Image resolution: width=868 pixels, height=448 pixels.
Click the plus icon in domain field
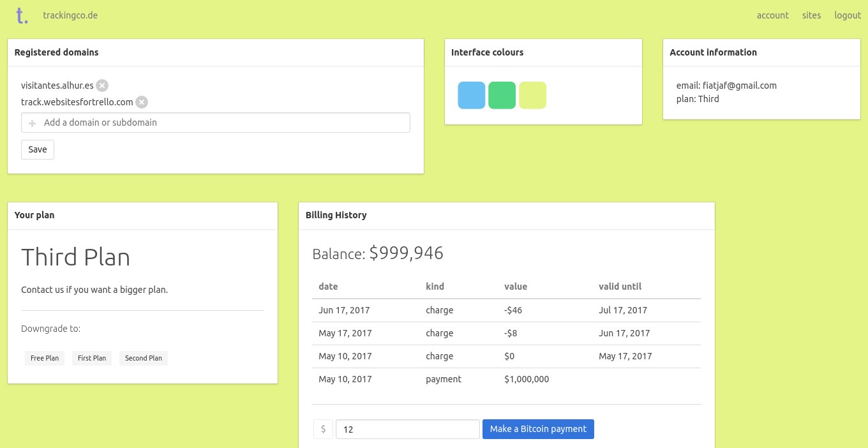coord(33,123)
